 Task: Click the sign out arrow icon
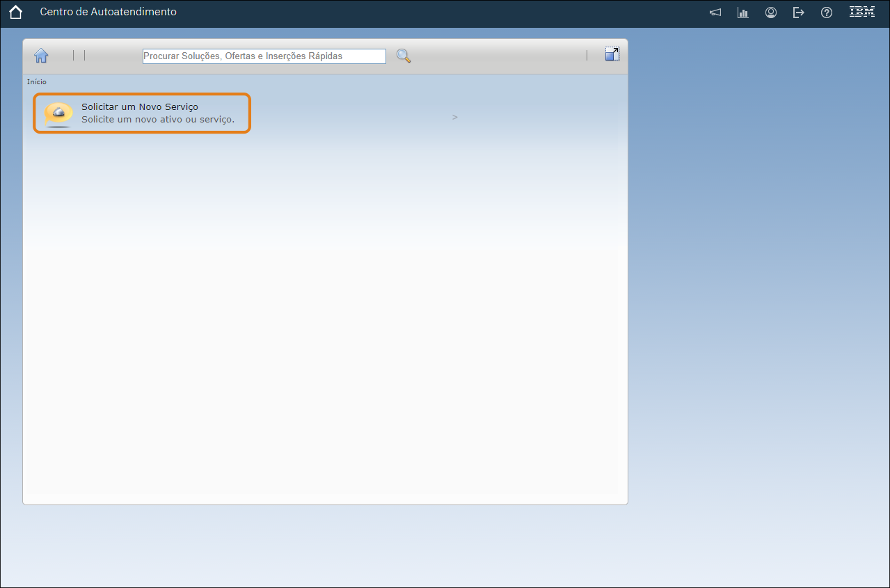[799, 13]
